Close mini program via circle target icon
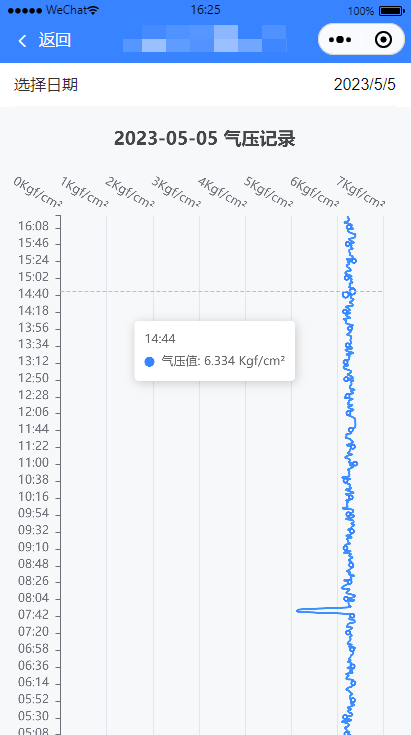The width and height of the screenshot is (411, 735). coord(383,40)
